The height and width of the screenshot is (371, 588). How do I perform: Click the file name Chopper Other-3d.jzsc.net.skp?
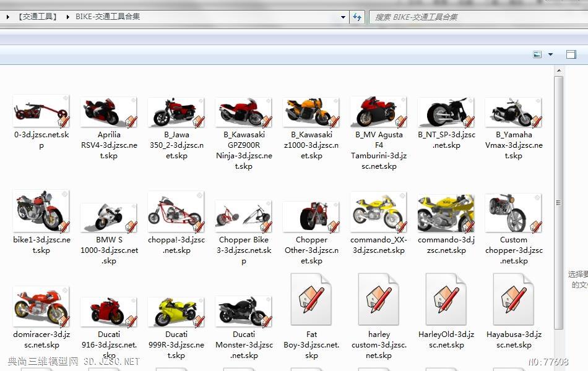(311, 250)
